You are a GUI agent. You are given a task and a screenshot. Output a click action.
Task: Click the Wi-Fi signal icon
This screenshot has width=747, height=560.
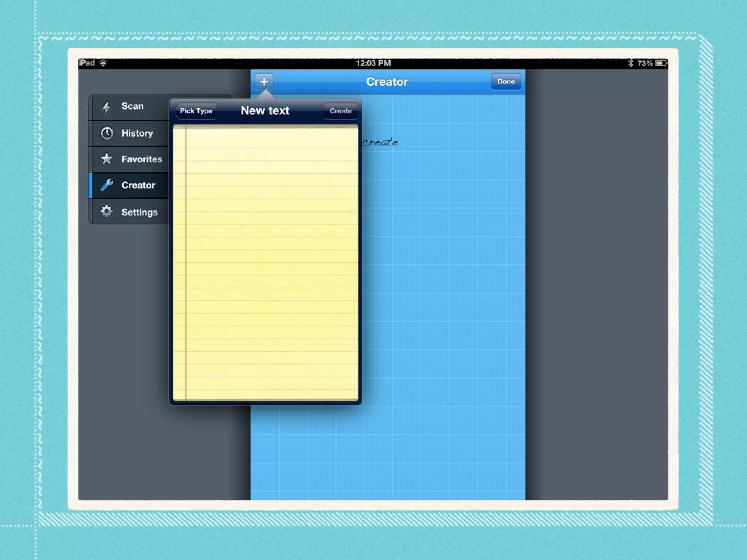pyautogui.click(x=104, y=63)
